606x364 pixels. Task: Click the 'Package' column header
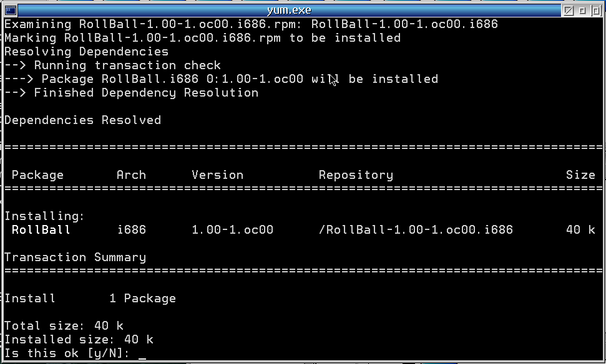pyautogui.click(x=37, y=175)
